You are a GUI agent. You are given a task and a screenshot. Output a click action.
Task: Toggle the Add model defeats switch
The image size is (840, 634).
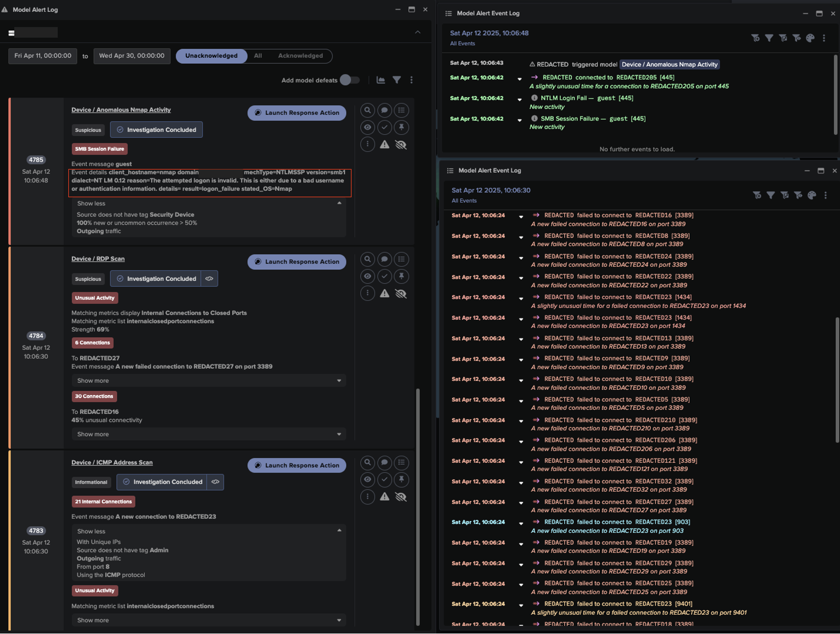click(349, 80)
